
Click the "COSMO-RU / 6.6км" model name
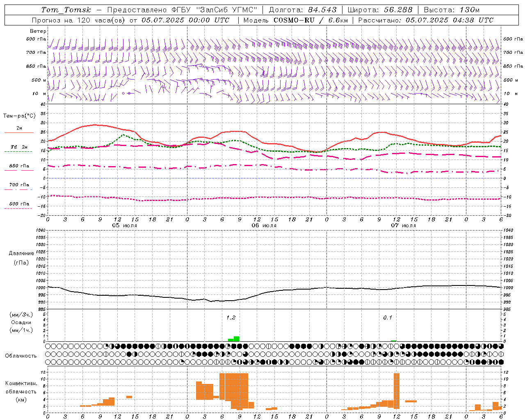point(311,20)
